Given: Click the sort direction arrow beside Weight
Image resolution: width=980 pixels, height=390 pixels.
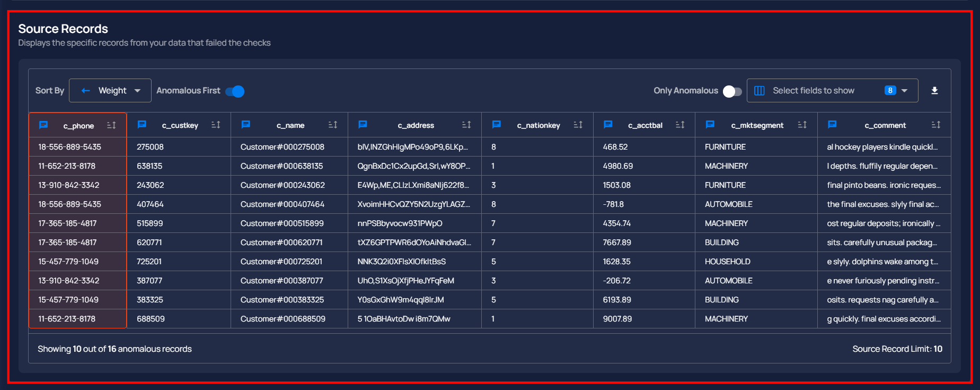Looking at the screenshot, I should (x=85, y=91).
